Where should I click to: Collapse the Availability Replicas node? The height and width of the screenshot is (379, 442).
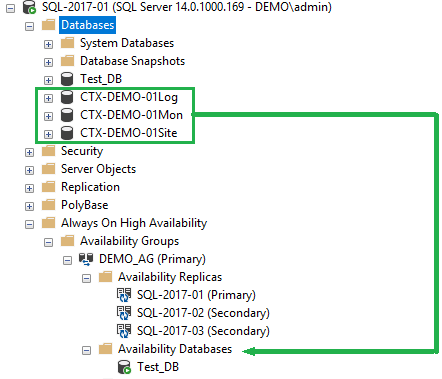86,278
